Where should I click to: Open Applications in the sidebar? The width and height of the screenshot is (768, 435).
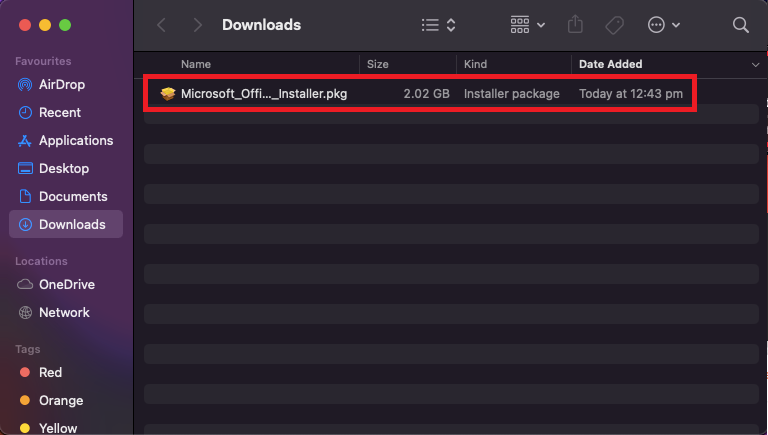pyautogui.click(x=66, y=141)
